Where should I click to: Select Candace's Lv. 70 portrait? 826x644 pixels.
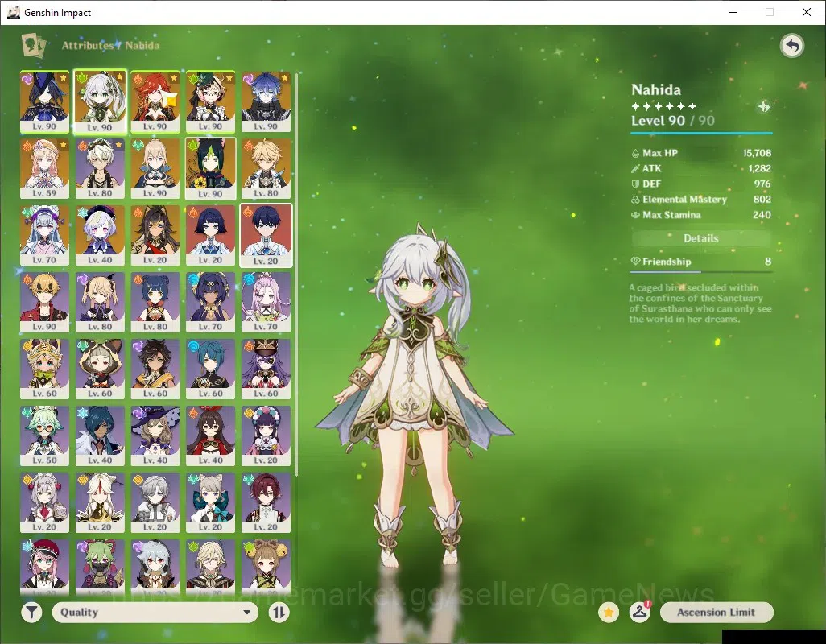tap(211, 302)
